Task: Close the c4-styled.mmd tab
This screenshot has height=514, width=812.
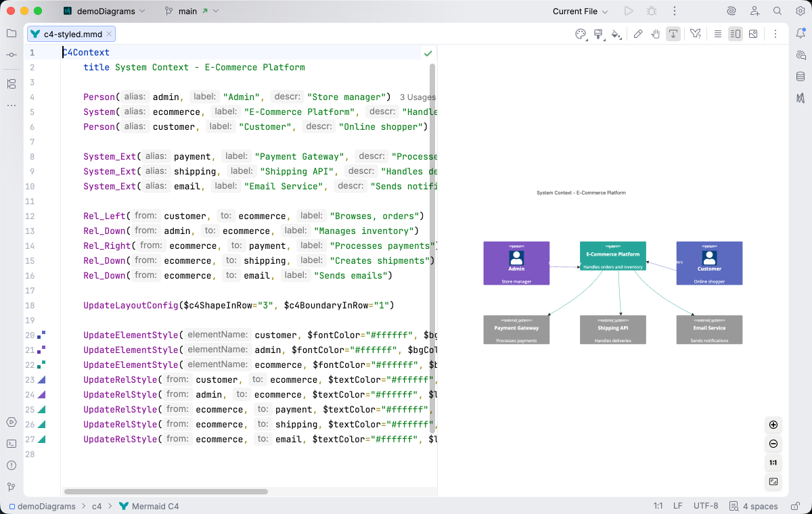Action: pos(109,34)
